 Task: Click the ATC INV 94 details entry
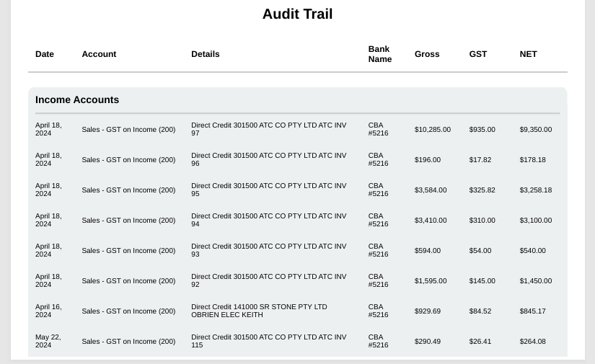coord(268,220)
